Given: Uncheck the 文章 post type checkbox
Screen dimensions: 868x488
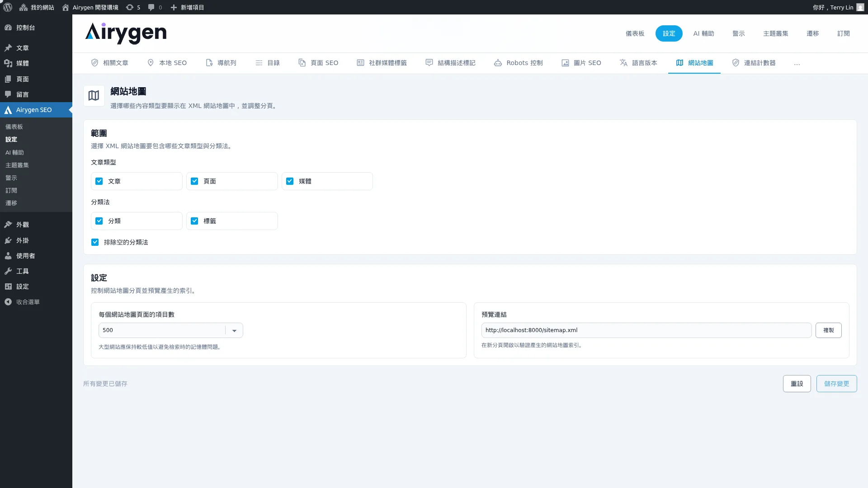Looking at the screenshot, I should pyautogui.click(x=99, y=181).
